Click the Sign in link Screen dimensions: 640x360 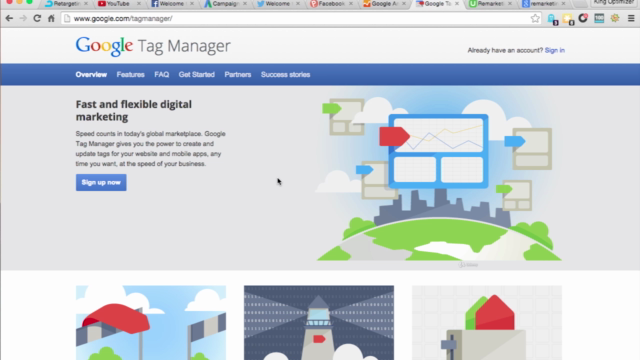click(x=555, y=50)
